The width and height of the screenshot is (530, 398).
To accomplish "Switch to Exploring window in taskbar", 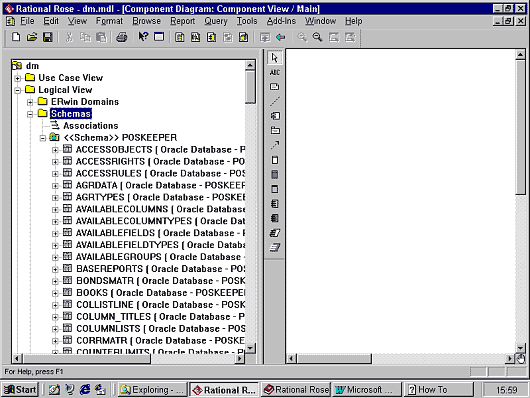I will click(x=152, y=390).
